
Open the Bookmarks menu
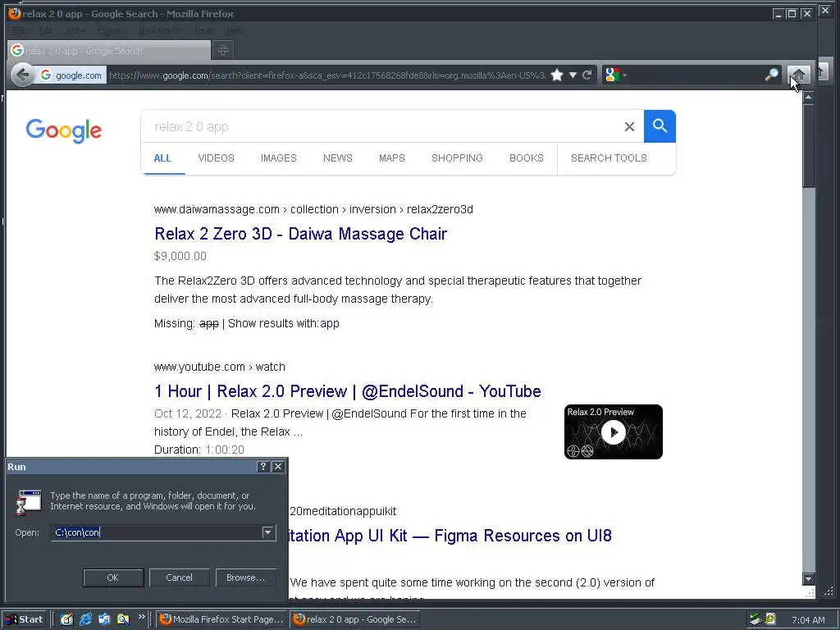(159, 30)
